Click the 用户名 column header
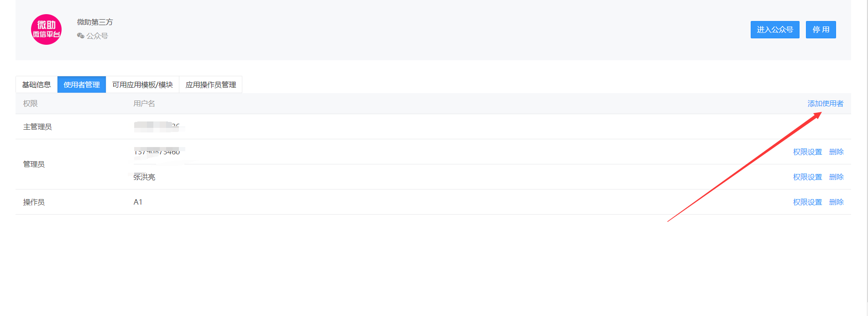Image resolution: width=868 pixels, height=316 pixels. click(x=144, y=104)
